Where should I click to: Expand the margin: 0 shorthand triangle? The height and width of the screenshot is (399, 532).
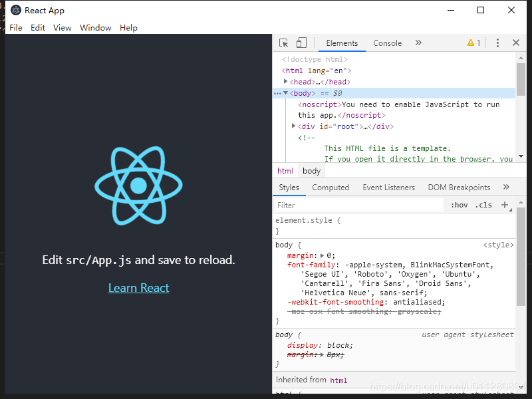[322, 255]
